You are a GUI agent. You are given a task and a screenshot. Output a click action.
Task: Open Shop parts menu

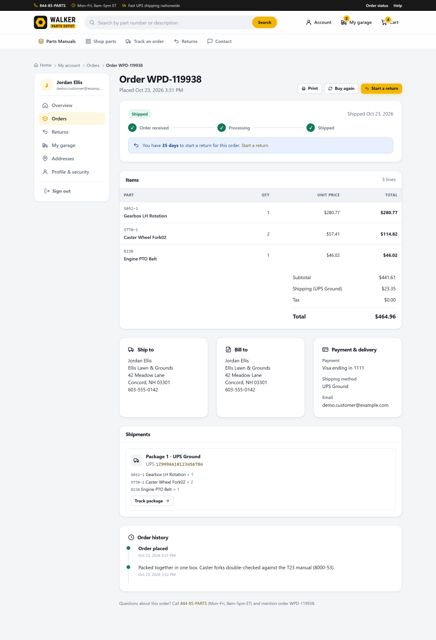click(101, 41)
